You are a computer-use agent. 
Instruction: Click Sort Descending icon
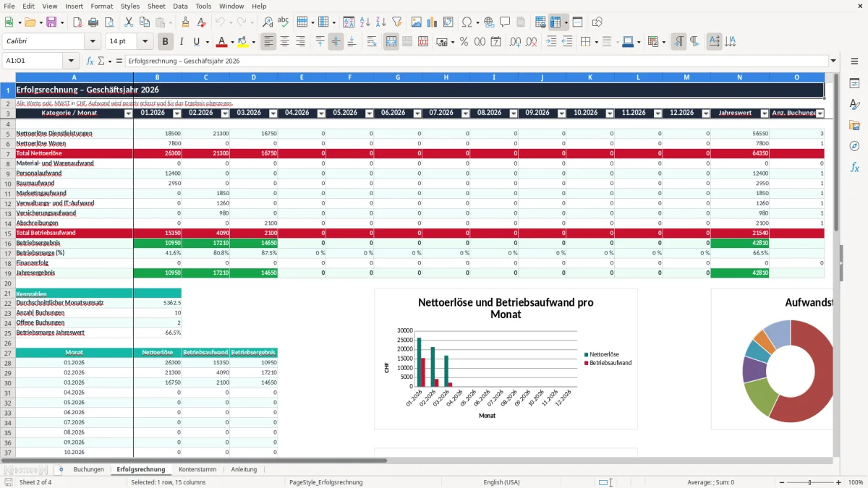tap(380, 22)
